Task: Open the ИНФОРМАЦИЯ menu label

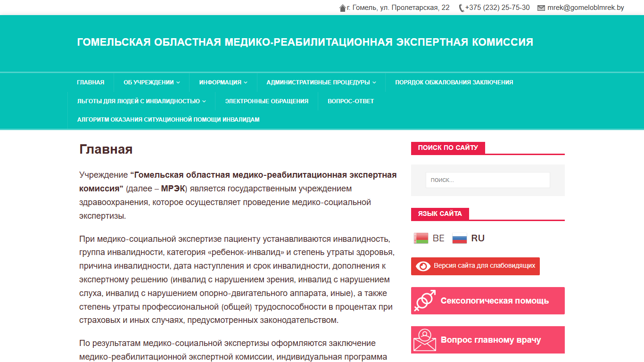Action: tap(220, 82)
